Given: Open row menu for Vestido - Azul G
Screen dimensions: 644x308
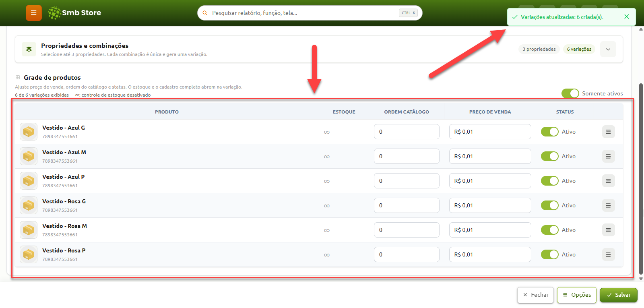Looking at the screenshot, I should tap(608, 132).
